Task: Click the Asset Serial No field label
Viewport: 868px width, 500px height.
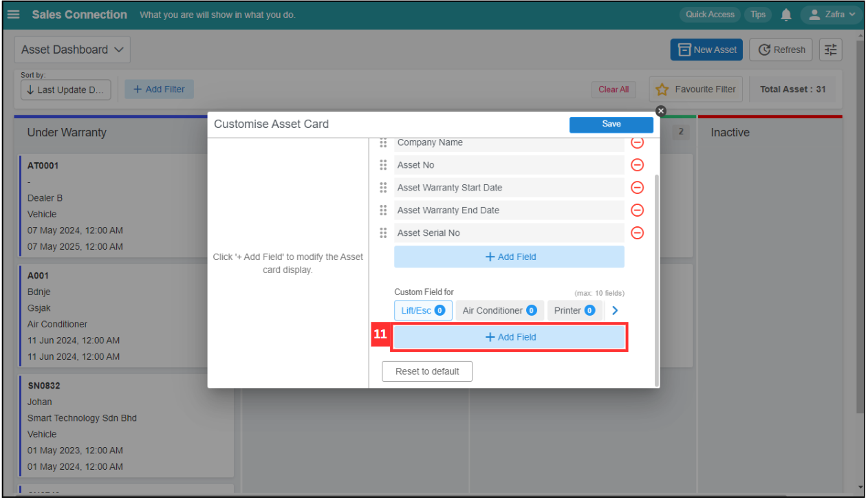Action: click(x=428, y=233)
